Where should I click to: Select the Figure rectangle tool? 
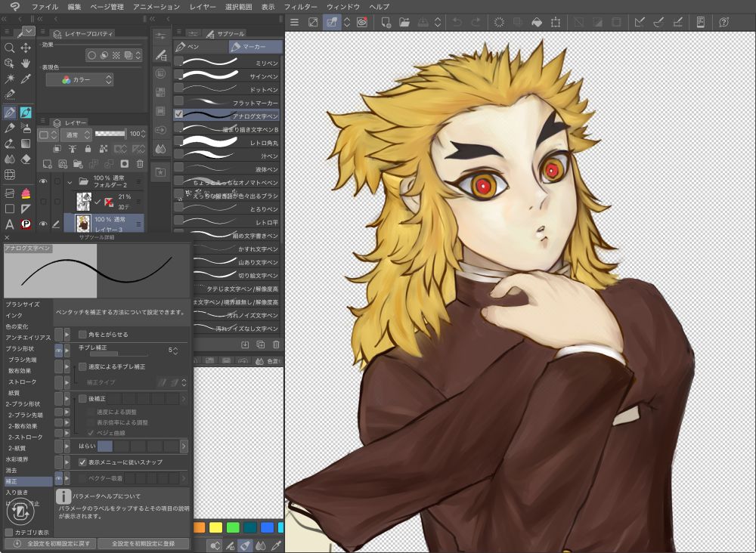(x=9, y=209)
